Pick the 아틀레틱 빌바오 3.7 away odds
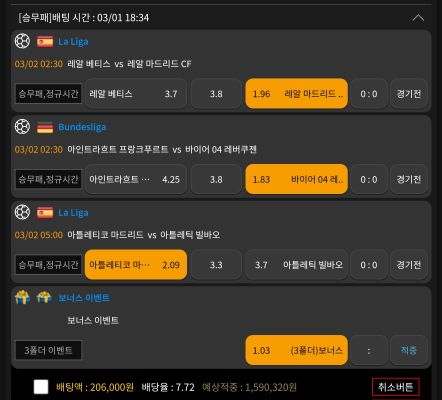The image size is (442, 400). point(297,265)
